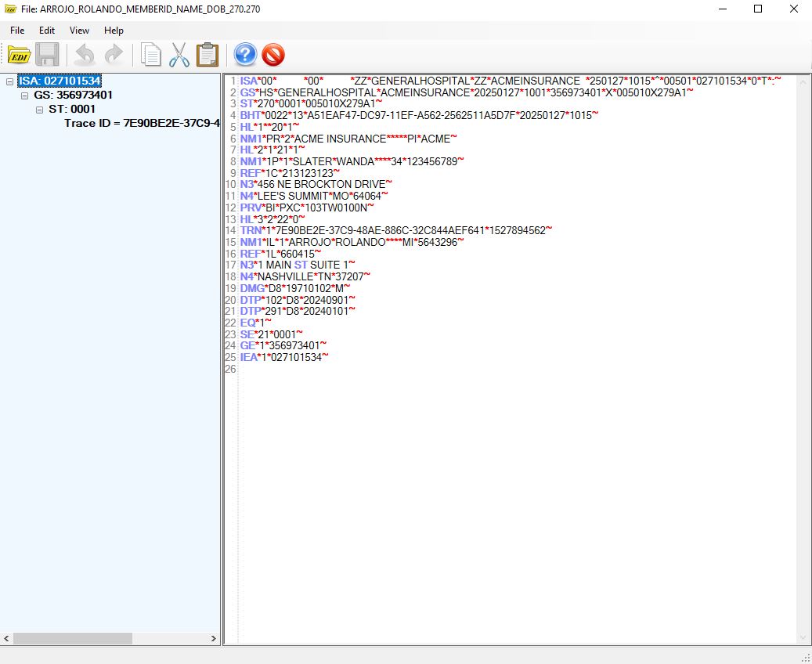The width and height of the screenshot is (812, 664).
Task: Click the NM1*PR*2*ACME INSURANCE line
Action: (348, 139)
